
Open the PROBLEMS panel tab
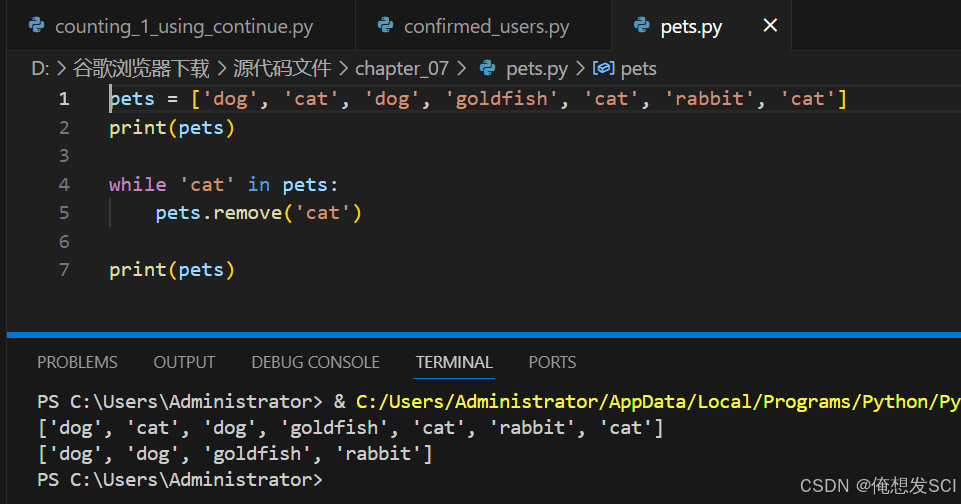(77, 362)
